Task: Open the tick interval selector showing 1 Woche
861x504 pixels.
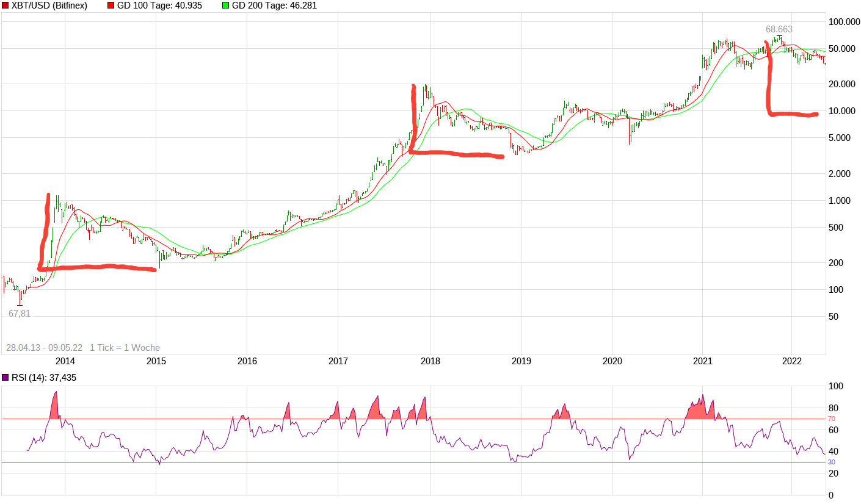Action: 124,347
